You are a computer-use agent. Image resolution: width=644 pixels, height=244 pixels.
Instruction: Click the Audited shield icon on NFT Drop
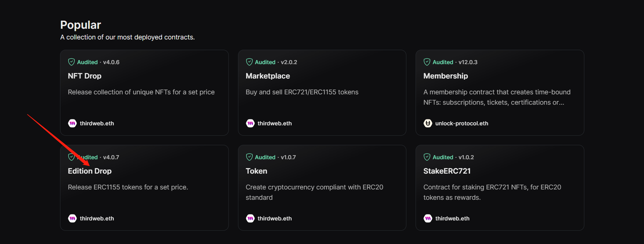coord(71,62)
